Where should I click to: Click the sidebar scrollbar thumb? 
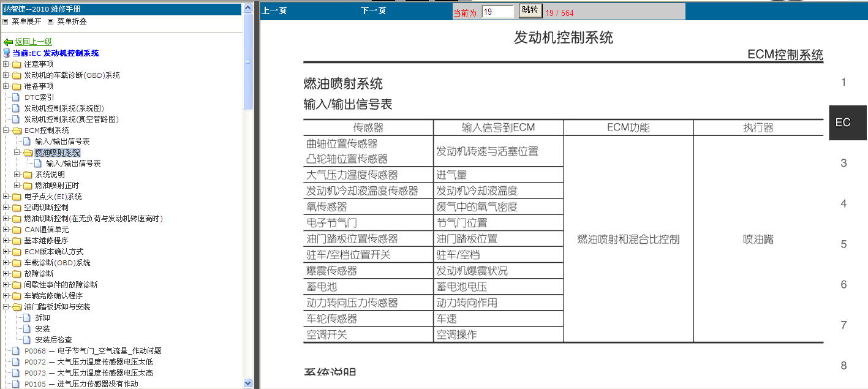click(x=248, y=61)
